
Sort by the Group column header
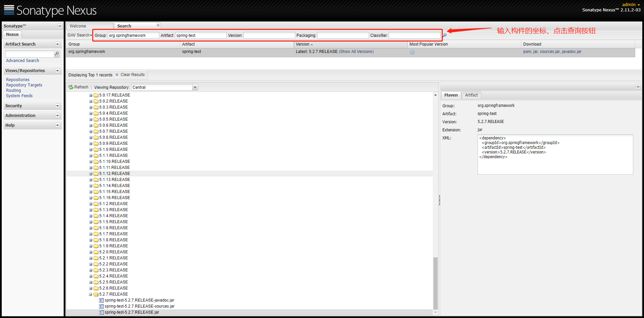coord(123,44)
